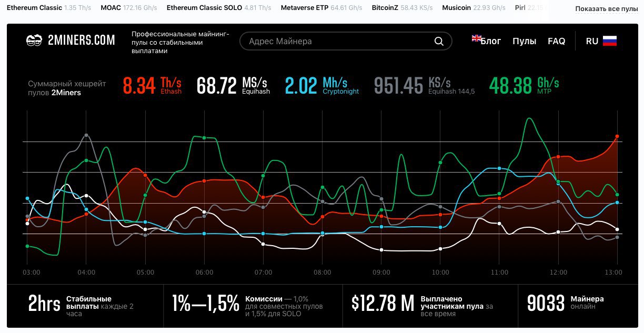Click the 951.45 KS/s Equihash 144,5 hashrate
644x333 pixels.
pos(424,85)
